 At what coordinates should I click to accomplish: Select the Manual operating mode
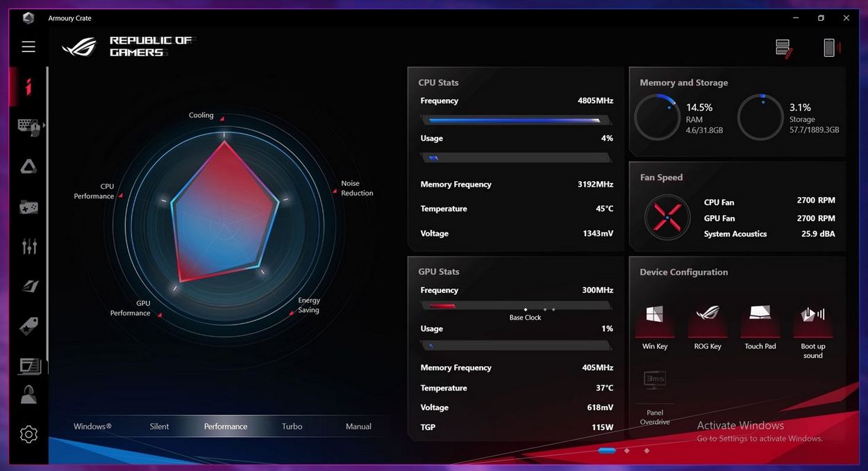(358, 427)
